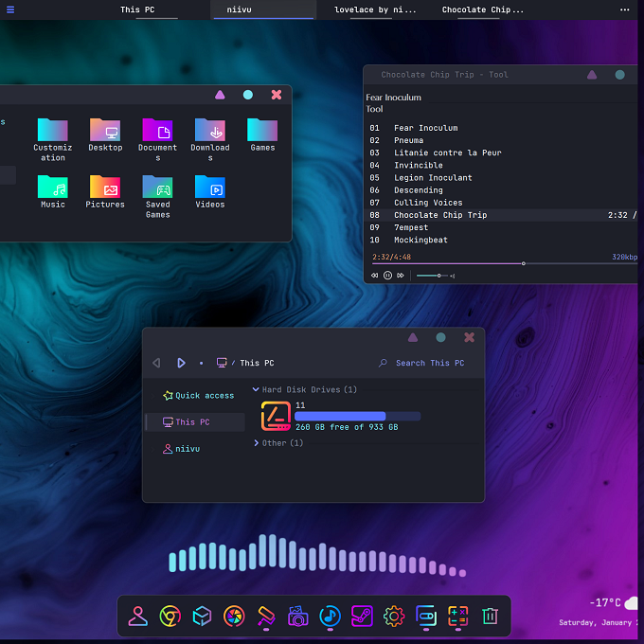This screenshot has width=644, height=644.
Task: Open the Desktop folder
Action: tap(105, 135)
